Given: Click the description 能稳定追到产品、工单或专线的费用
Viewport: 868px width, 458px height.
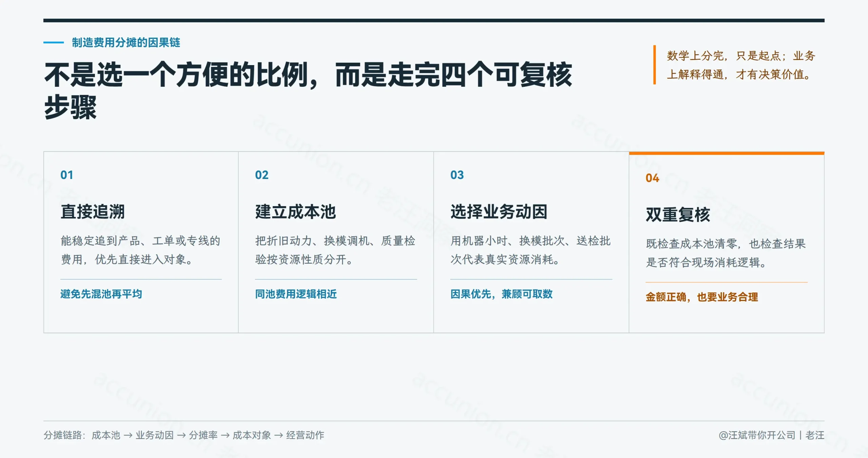Looking at the screenshot, I should click(140, 250).
